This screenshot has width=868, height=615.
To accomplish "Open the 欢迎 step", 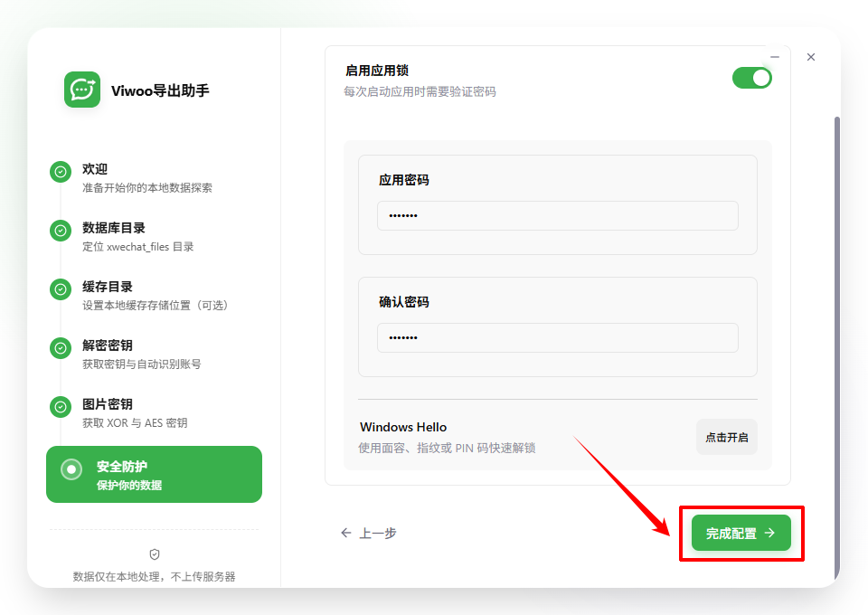I will click(146, 177).
